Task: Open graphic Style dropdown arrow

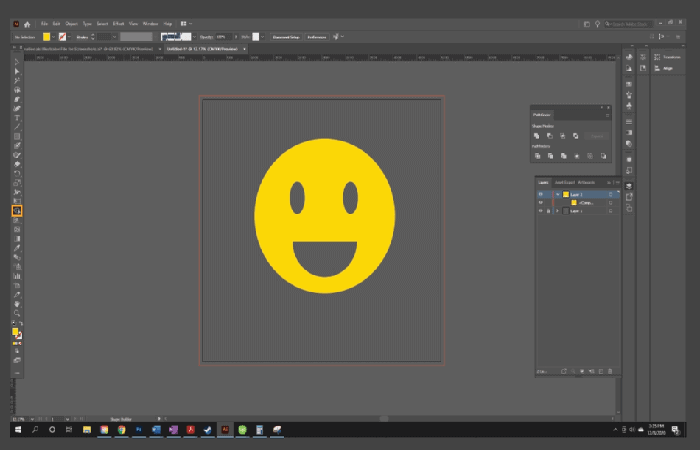Action: (x=262, y=37)
